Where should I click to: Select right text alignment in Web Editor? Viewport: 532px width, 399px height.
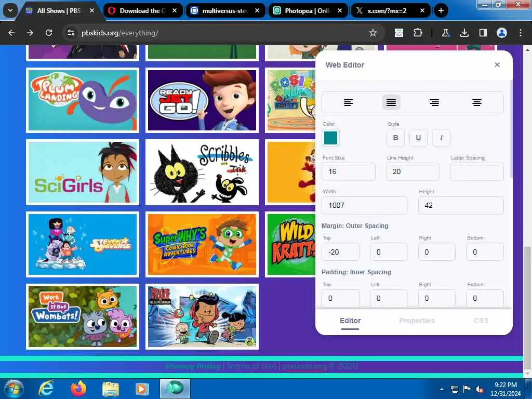[x=434, y=102]
